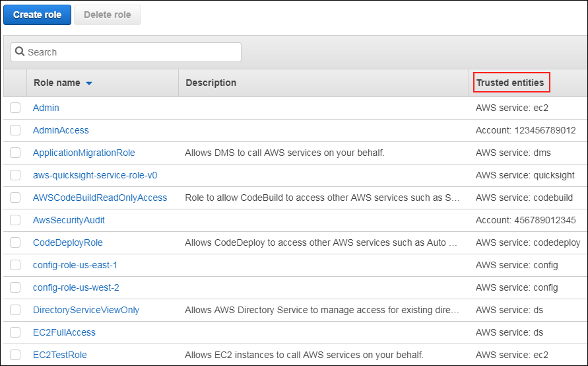The height and width of the screenshot is (366, 588).
Task: Click 'Allows CodeDeploy to access' description
Action: [x=321, y=242]
